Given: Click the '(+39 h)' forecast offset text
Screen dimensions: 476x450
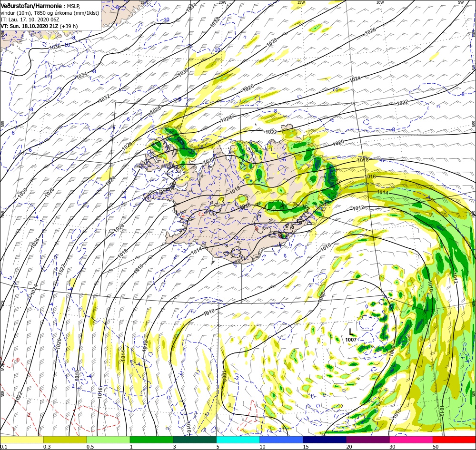Looking at the screenshot, I should click(69, 26).
